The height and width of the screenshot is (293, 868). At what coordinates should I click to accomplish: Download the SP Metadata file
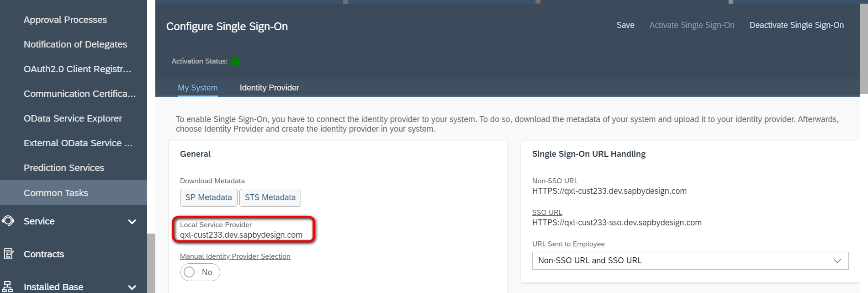click(x=208, y=197)
